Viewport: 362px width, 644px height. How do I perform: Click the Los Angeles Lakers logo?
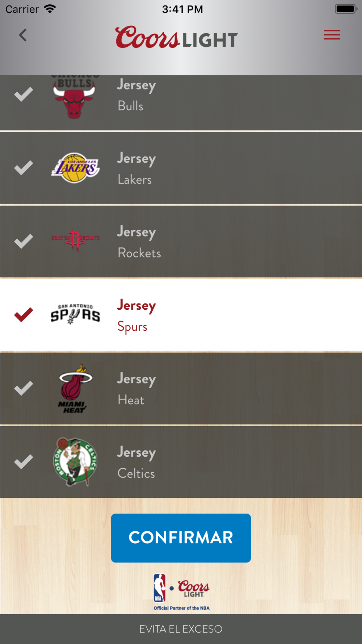tap(75, 168)
